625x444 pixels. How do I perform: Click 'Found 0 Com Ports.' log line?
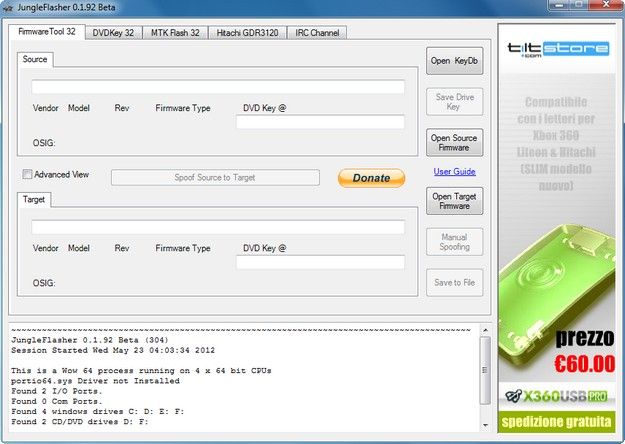tap(57, 401)
